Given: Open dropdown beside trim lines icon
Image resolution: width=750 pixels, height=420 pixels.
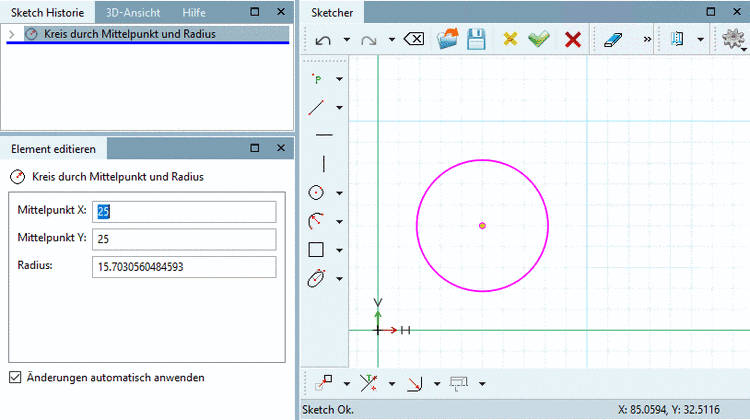Looking at the screenshot, I should click(x=392, y=384).
